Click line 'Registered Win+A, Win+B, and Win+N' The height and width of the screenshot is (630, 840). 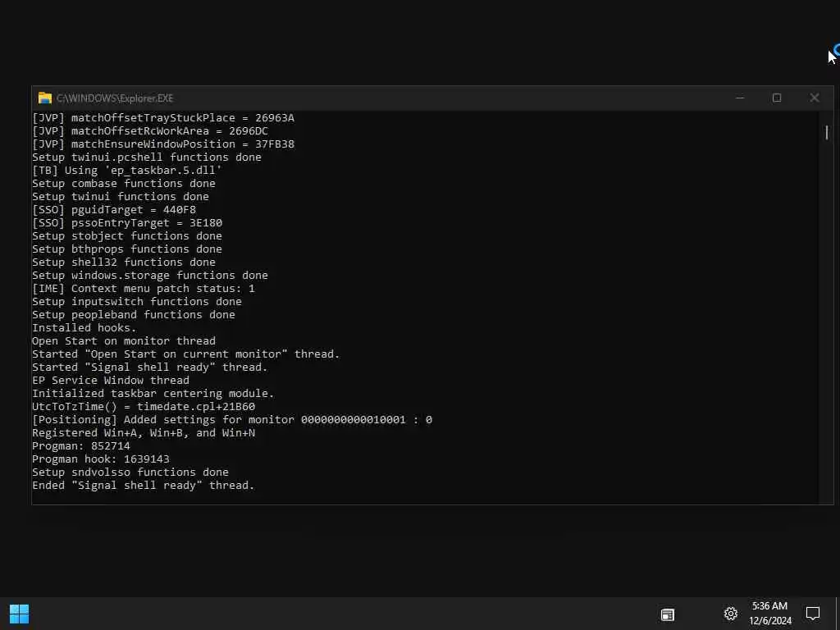click(144, 433)
